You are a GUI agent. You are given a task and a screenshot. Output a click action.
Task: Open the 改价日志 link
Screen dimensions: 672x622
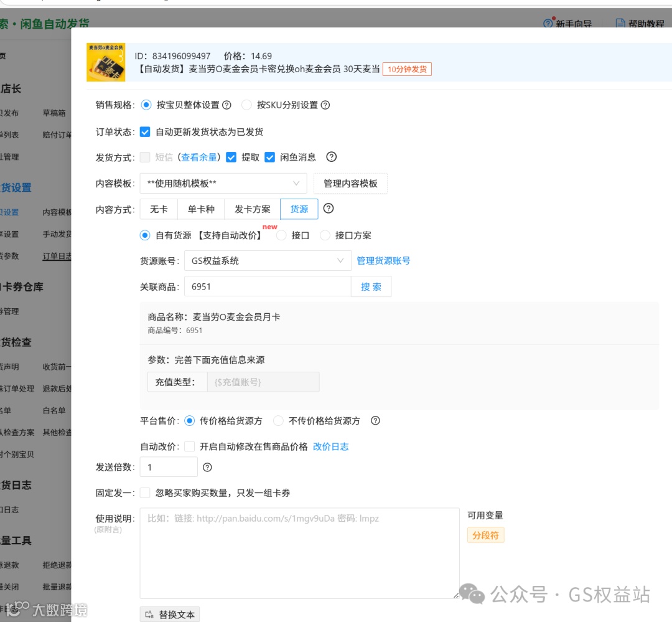point(330,446)
